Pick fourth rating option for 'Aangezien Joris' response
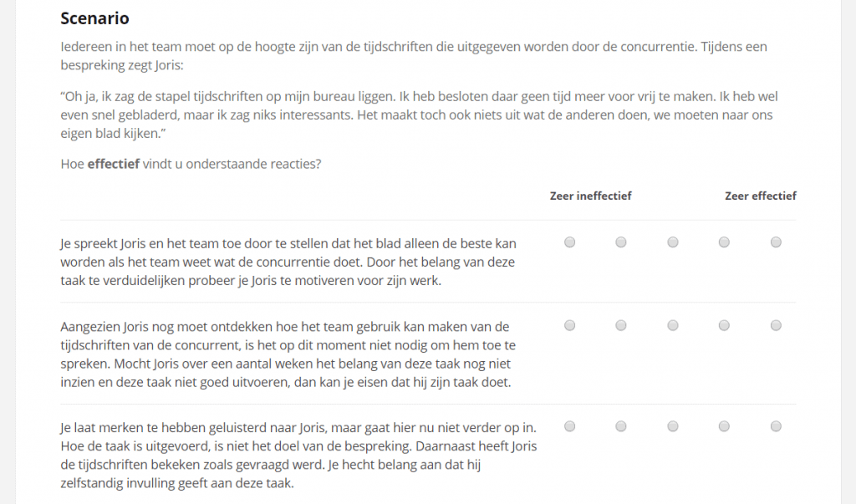This screenshot has height=504, width=856. click(x=724, y=325)
